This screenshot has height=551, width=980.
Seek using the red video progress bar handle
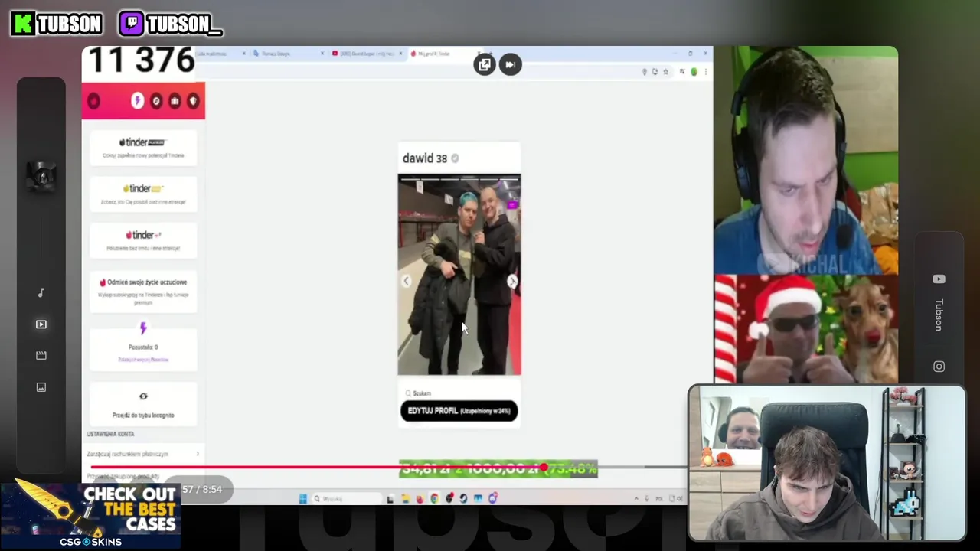[543, 467]
